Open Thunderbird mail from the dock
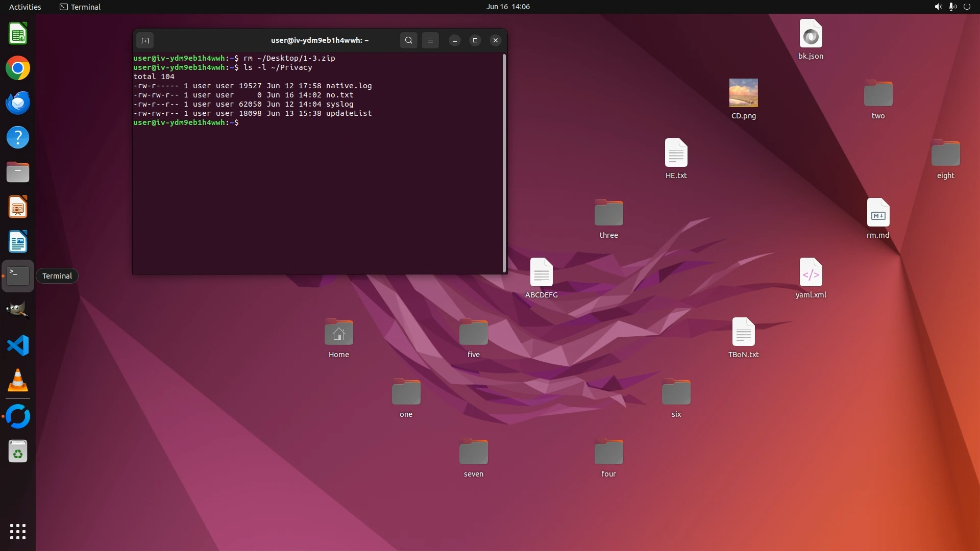Image resolution: width=980 pixels, height=551 pixels. (18, 103)
